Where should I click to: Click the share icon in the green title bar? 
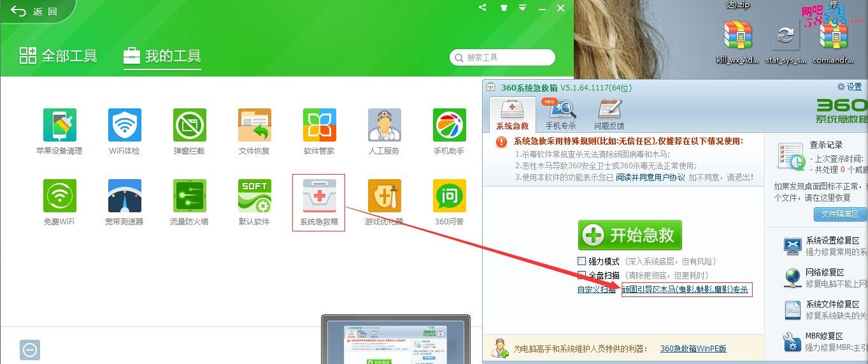tap(483, 8)
